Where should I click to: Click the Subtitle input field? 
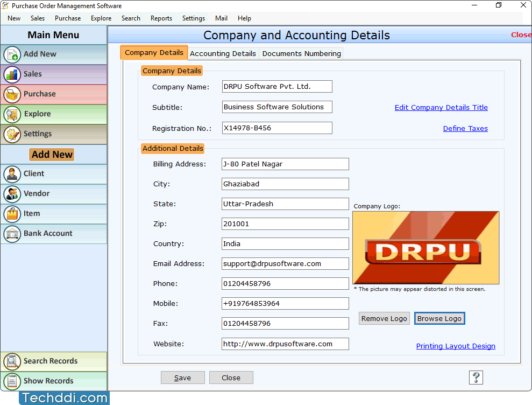tap(277, 107)
